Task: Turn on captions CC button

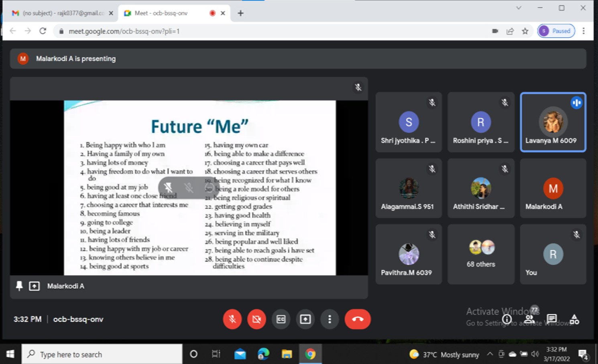Action: point(281,319)
